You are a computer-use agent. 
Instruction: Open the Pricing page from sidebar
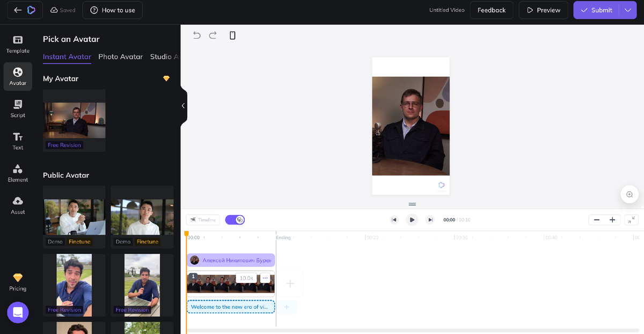(18, 282)
